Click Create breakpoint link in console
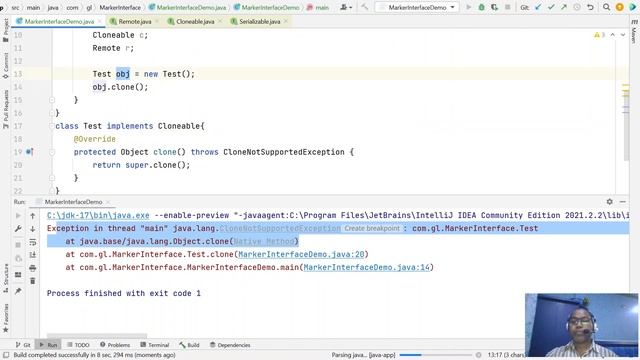Screen dimensions: 640x360 point(372,228)
